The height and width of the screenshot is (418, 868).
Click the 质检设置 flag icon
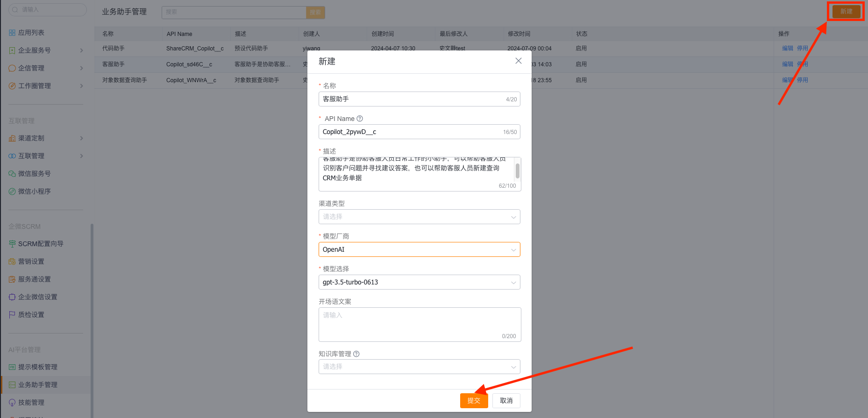click(12, 315)
